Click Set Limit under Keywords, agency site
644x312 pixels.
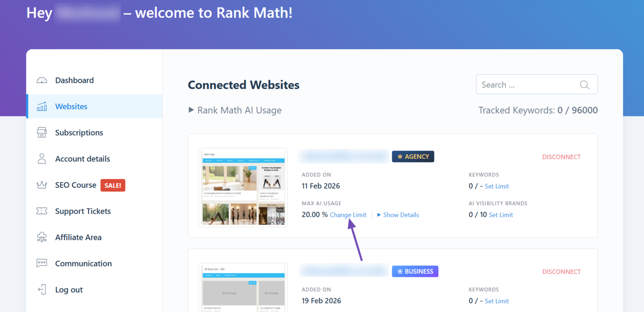pyautogui.click(x=497, y=186)
